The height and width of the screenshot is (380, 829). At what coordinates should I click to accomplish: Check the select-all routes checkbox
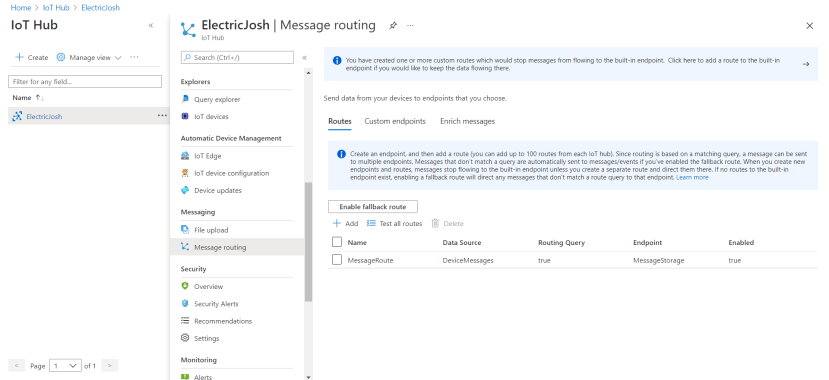click(x=337, y=242)
